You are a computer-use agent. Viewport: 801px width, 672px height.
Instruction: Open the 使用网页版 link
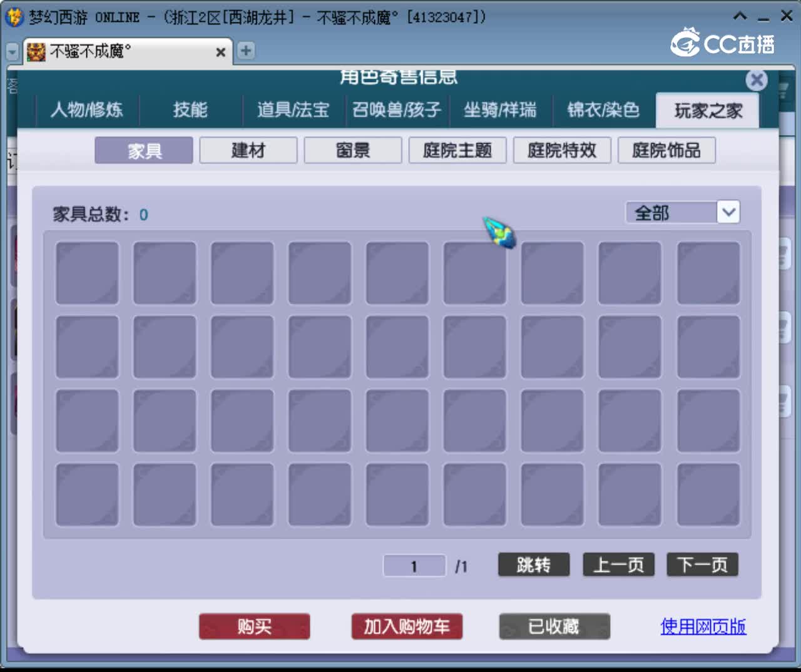coord(703,626)
